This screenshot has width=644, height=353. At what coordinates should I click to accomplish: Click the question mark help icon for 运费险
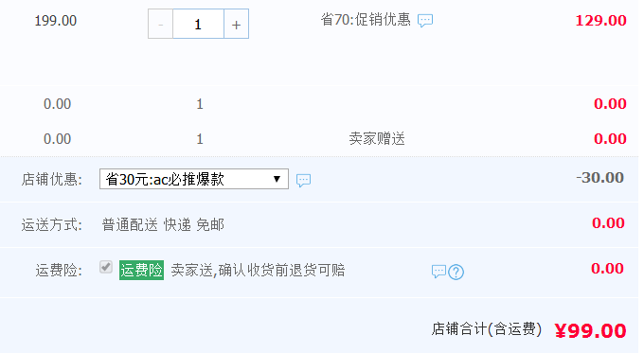tap(456, 272)
